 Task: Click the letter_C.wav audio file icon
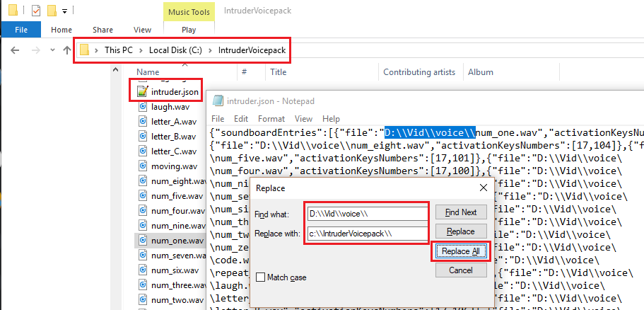point(143,151)
